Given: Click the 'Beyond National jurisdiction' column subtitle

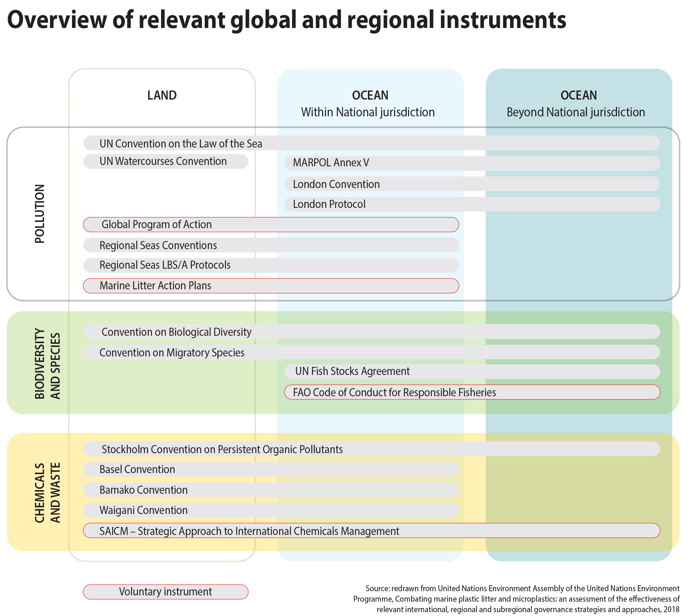Looking at the screenshot, I should 576,112.
